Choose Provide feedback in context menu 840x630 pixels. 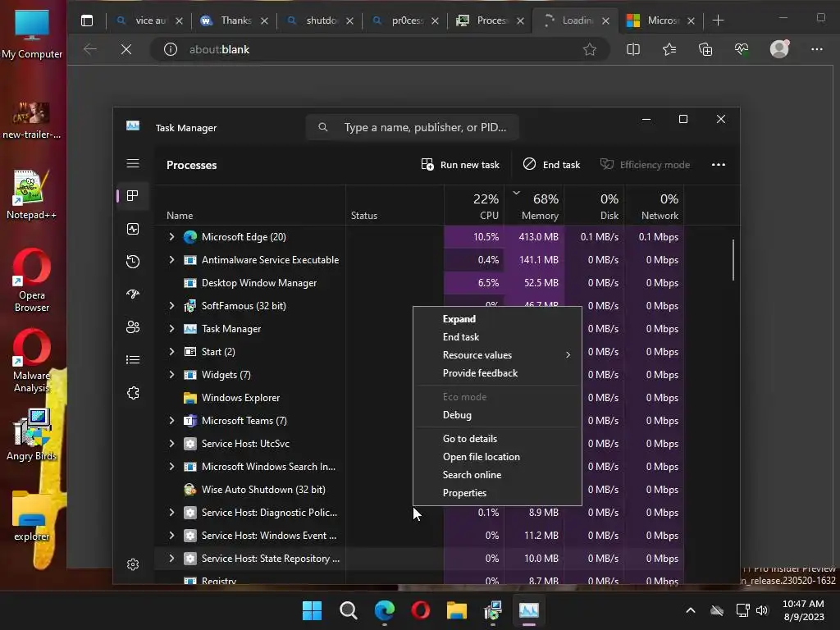coord(497,373)
